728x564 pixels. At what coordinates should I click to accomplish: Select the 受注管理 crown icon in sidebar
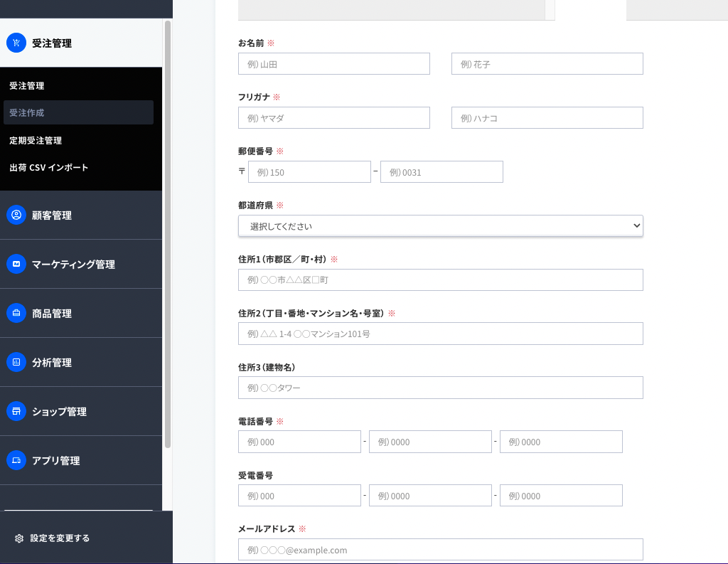(x=16, y=43)
